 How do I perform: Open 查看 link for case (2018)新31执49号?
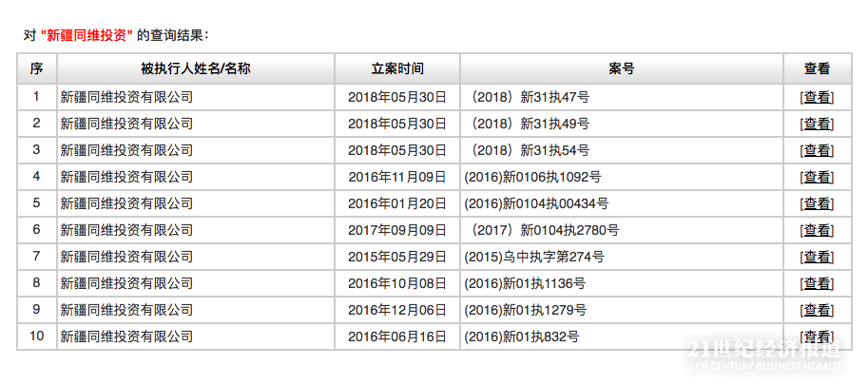pos(817,124)
